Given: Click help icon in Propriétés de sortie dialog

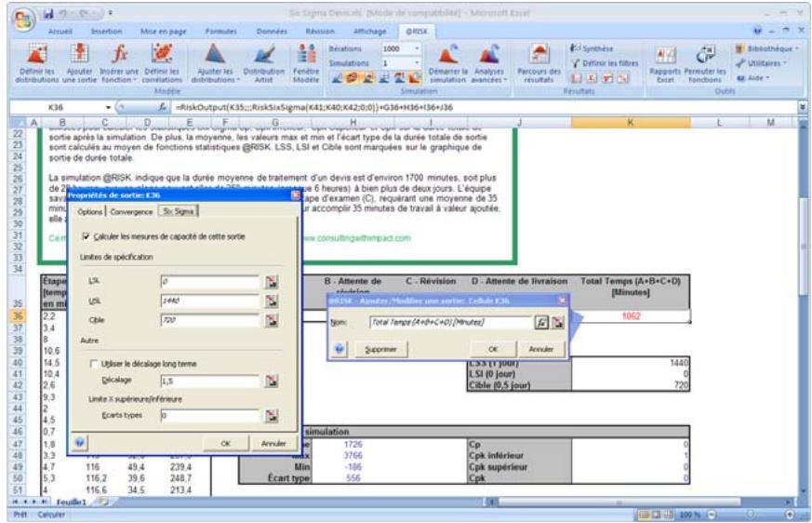Looking at the screenshot, I should pyautogui.click(x=79, y=443).
